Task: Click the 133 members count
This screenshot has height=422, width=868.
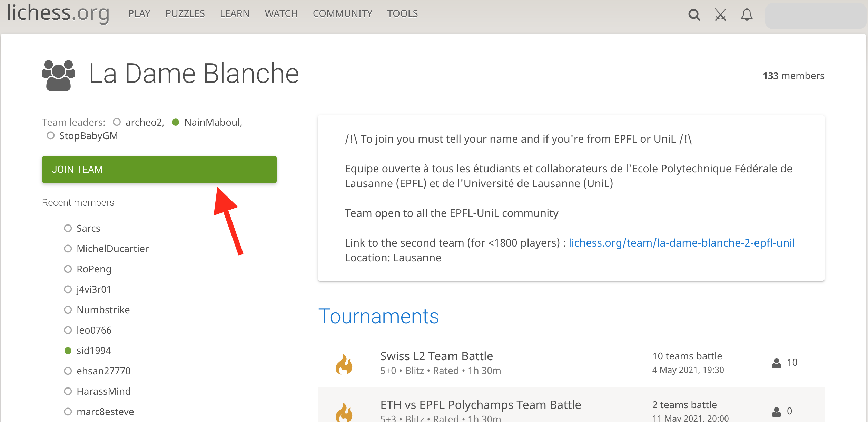Action: (793, 76)
